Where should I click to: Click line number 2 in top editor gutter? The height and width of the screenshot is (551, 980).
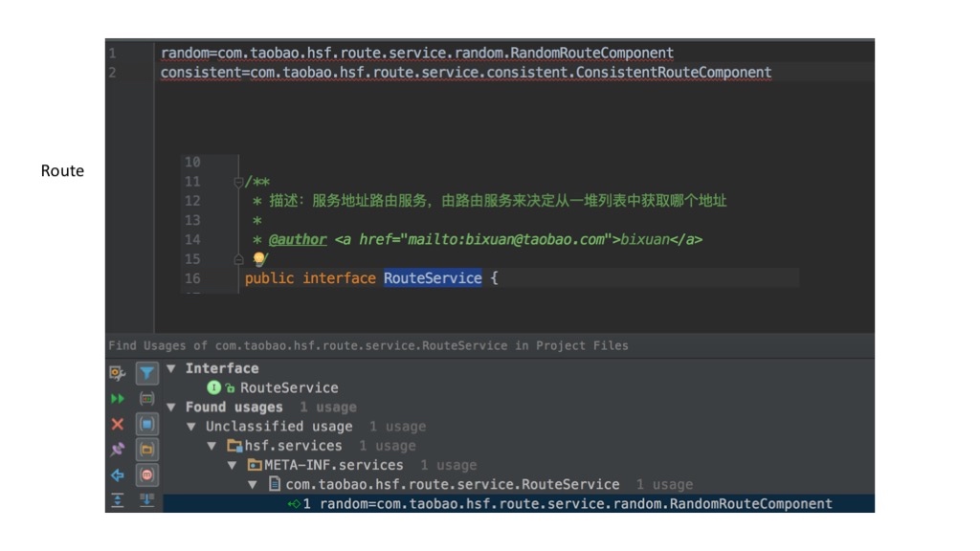pyautogui.click(x=113, y=73)
